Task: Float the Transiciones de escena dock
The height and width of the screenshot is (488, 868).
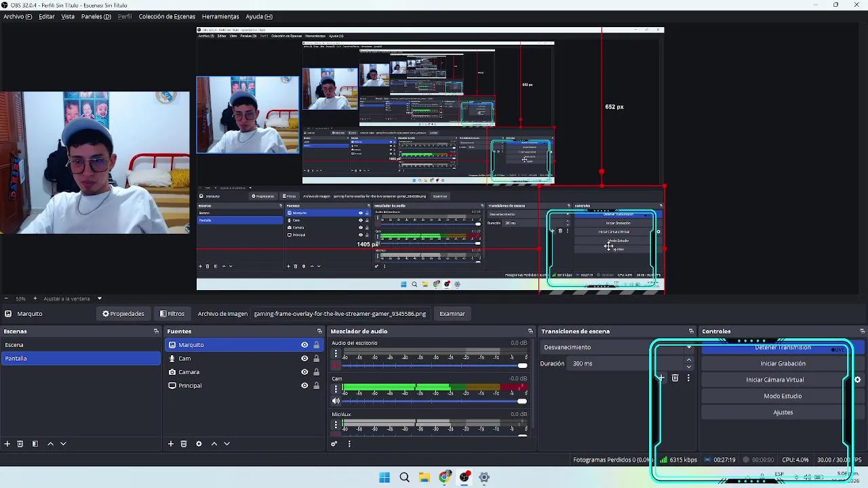Action: (x=691, y=331)
